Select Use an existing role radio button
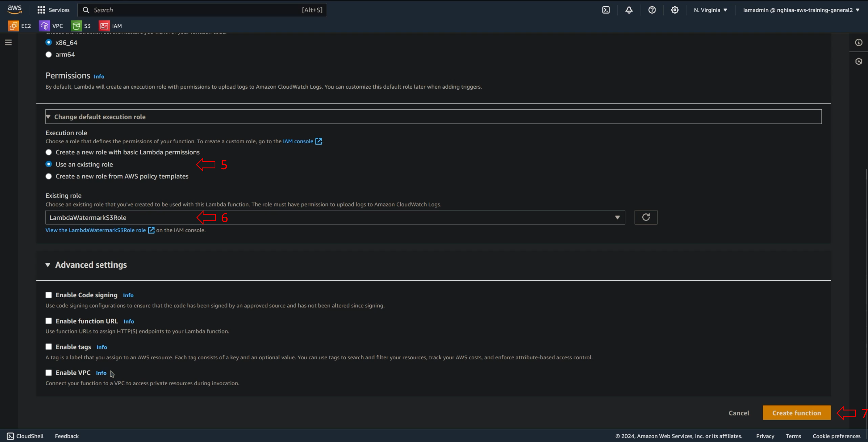The width and height of the screenshot is (868, 442). (x=48, y=164)
